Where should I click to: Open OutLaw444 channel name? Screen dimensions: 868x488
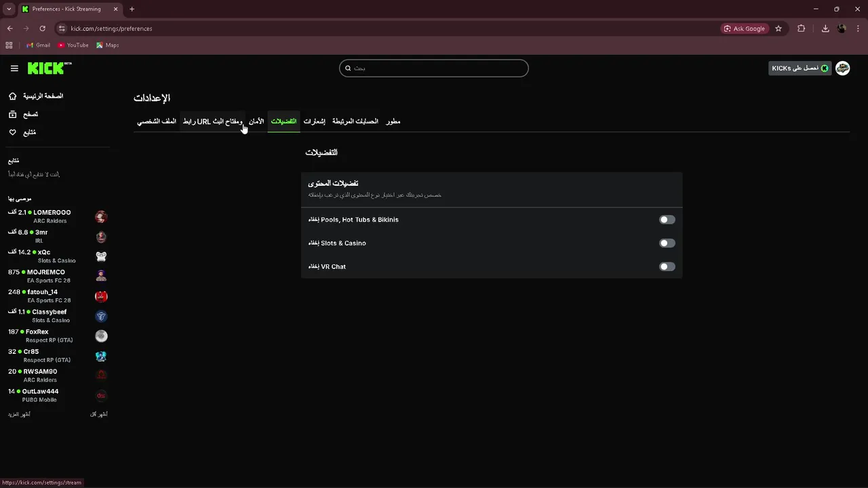pos(41,392)
